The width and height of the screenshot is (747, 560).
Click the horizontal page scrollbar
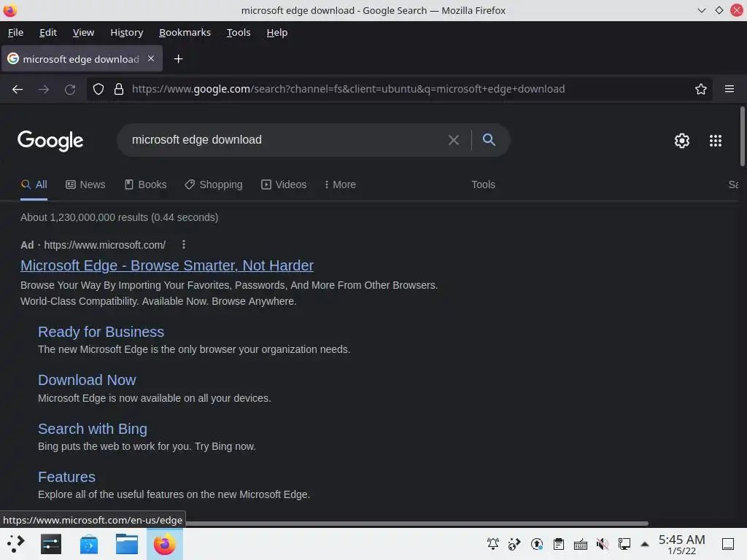click(x=417, y=524)
